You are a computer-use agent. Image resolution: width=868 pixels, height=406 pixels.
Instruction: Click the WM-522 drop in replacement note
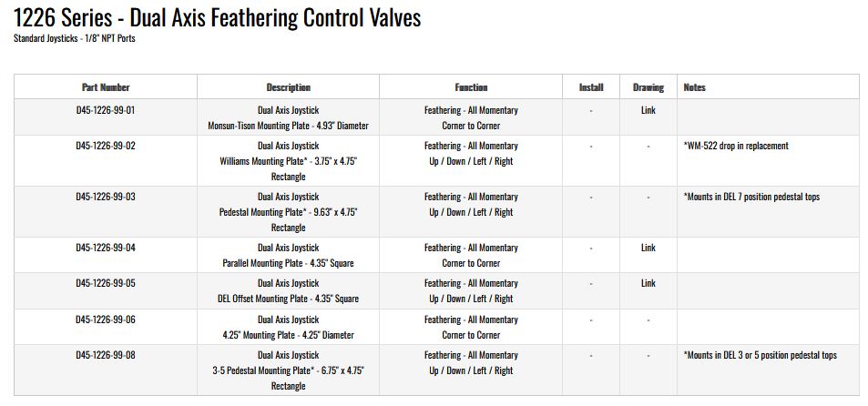tap(735, 146)
